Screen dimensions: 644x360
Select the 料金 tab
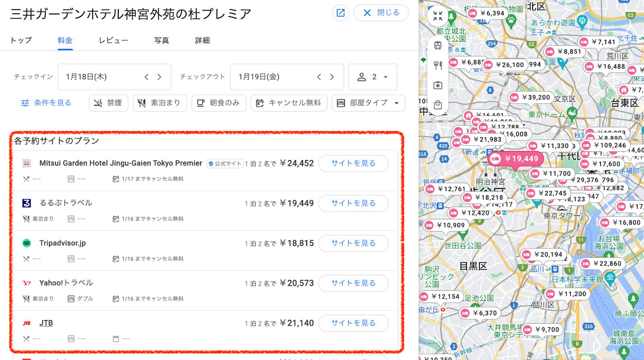coord(65,40)
